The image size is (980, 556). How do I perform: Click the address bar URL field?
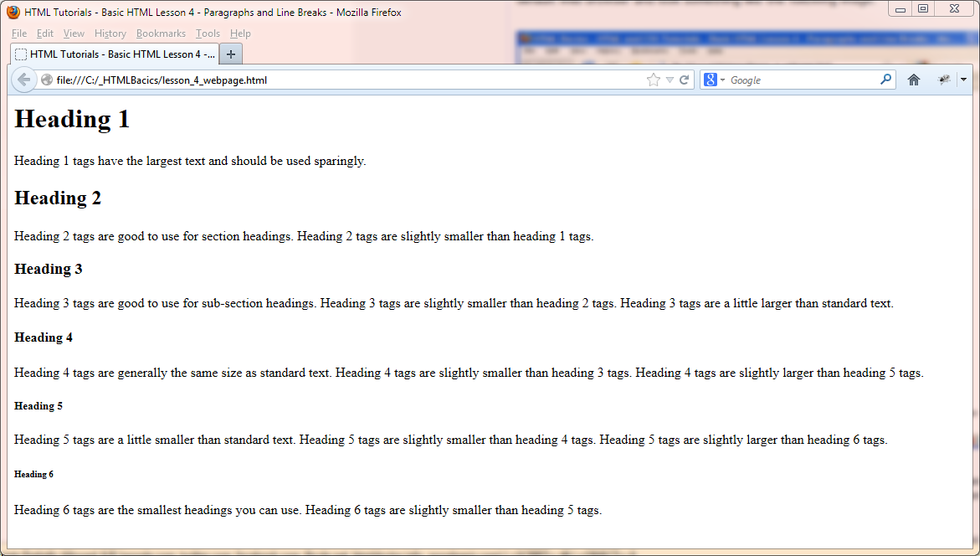[335, 80]
